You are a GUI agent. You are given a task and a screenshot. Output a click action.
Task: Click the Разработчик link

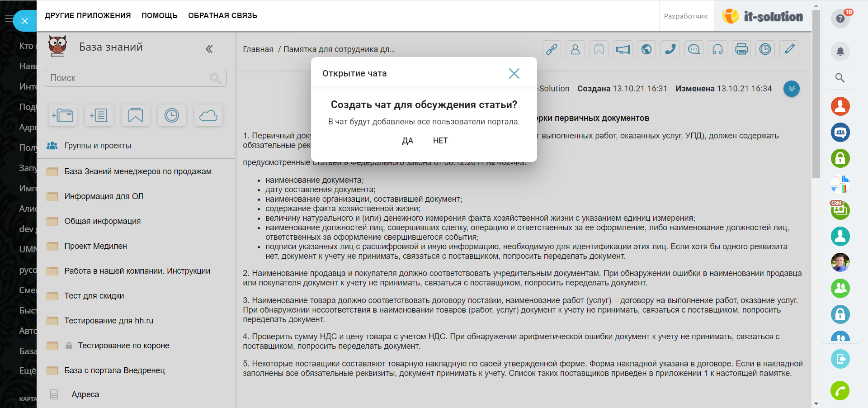(686, 16)
